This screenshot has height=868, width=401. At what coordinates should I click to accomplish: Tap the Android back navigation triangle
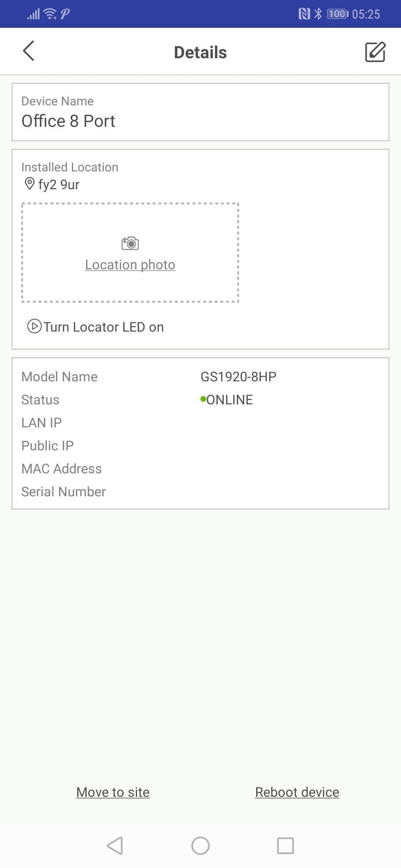115,845
